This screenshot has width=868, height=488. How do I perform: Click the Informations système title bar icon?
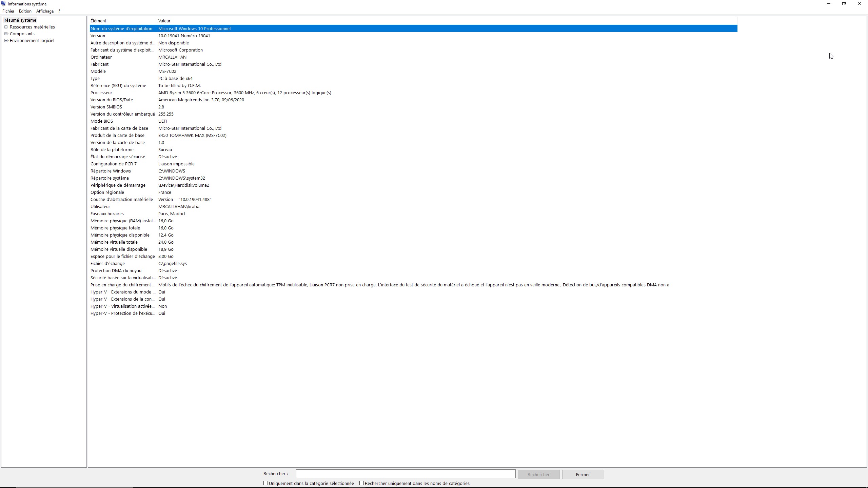click(3, 4)
